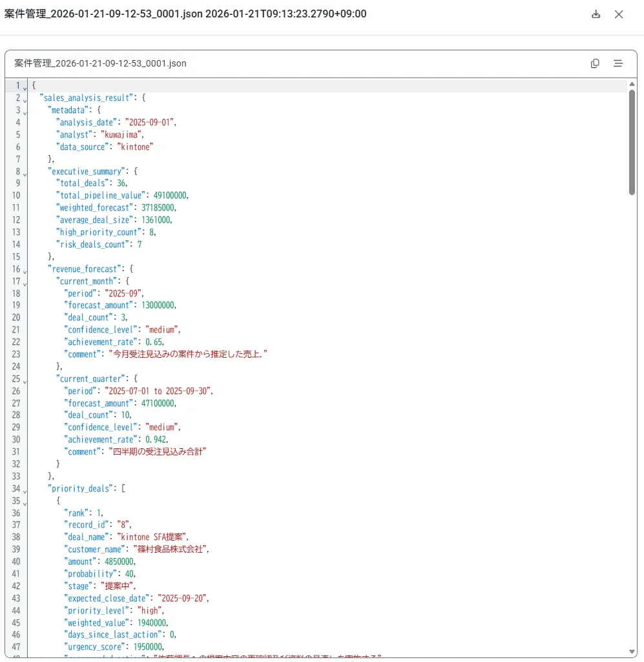The image size is (644, 662).
Task: Collapse sales_analysis_result fold at line 2
Action: coord(25,100)
